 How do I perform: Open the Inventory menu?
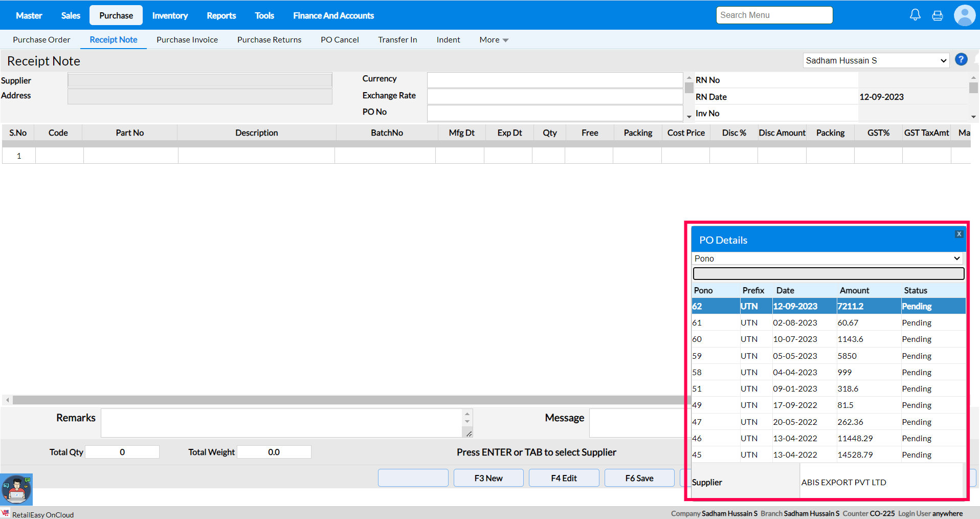coord(170,15)
